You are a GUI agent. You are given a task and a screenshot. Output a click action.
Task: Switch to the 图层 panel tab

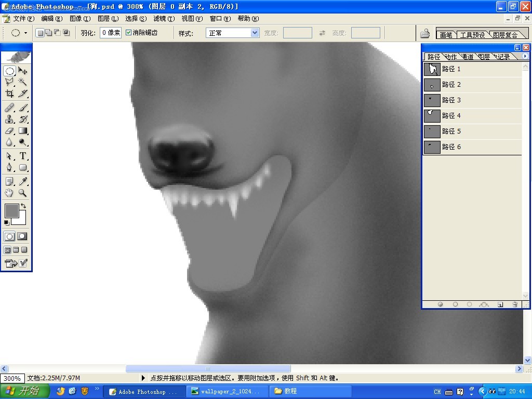click(x=484, y=57)
